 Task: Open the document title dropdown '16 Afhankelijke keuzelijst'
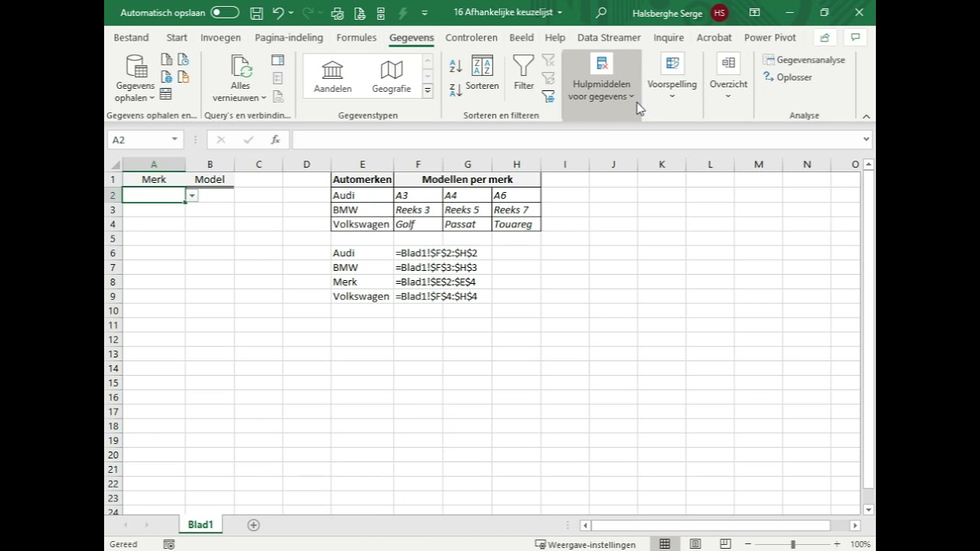[x=508, y=12]
